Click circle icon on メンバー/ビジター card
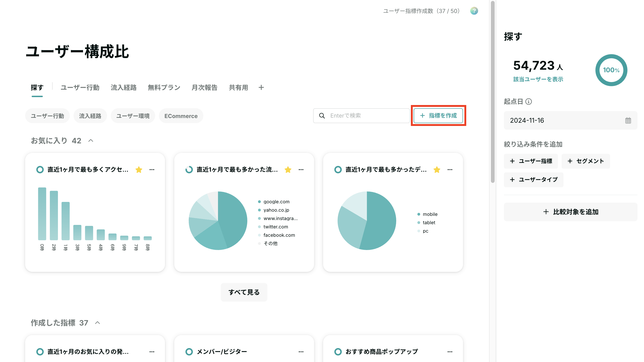Image resolution: width=644 pixels, height=362 pixels. pos(189,352)
